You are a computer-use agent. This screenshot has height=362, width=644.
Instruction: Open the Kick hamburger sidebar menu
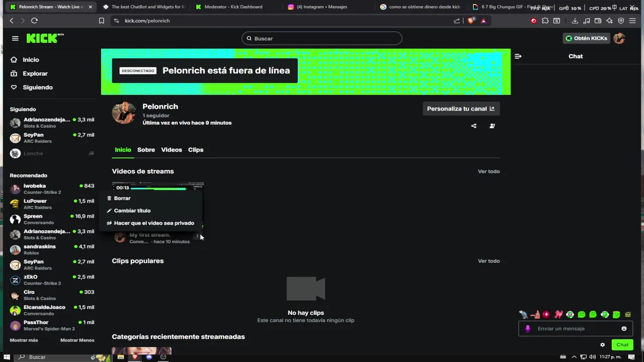pyautogui.click(x=15, y=38)
